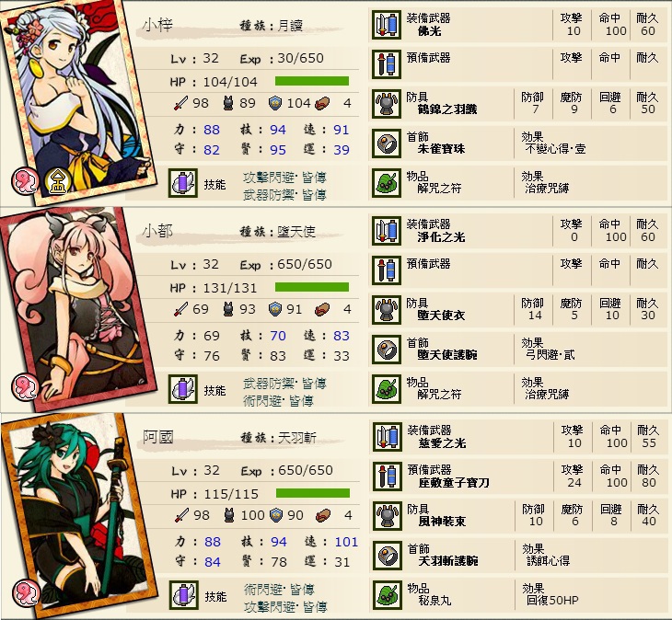The image size is (672, 620).
Task: Click 小梓's skill text 攻擊閃避·皆傳
Action: pyautogui.click(x=285, y=177)
